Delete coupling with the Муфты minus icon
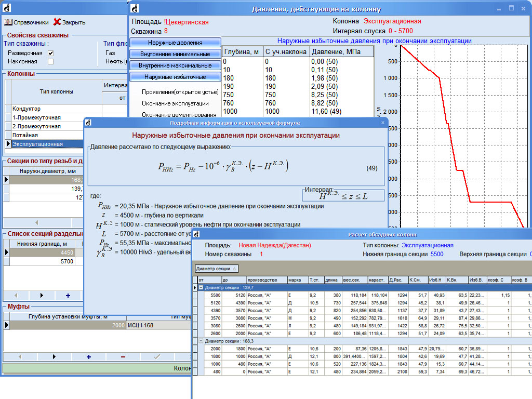Viewport: 532px width, 399px height. pyautogui.click(x=123, y=357)
